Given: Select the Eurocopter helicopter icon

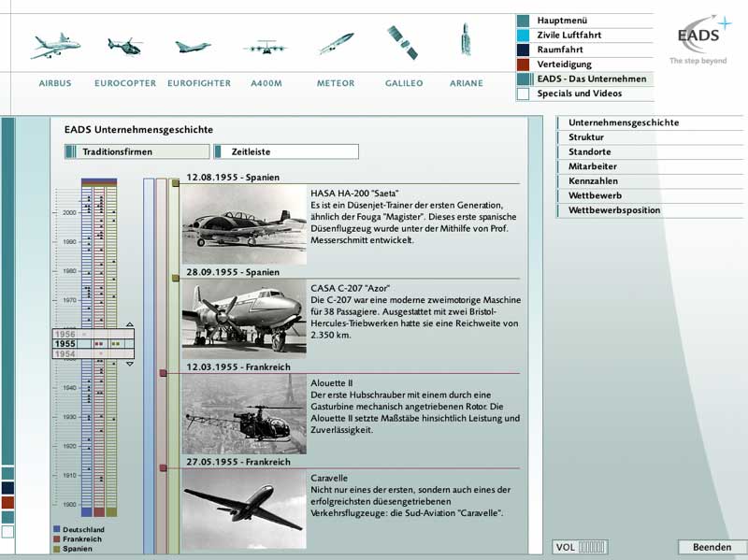Looking at the screenshot, I should pos(125,46).
